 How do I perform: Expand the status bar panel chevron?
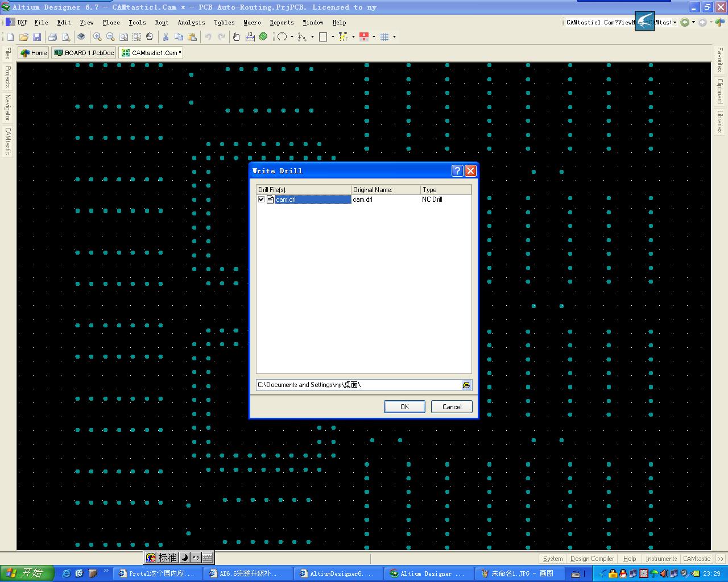coord(721,559)
